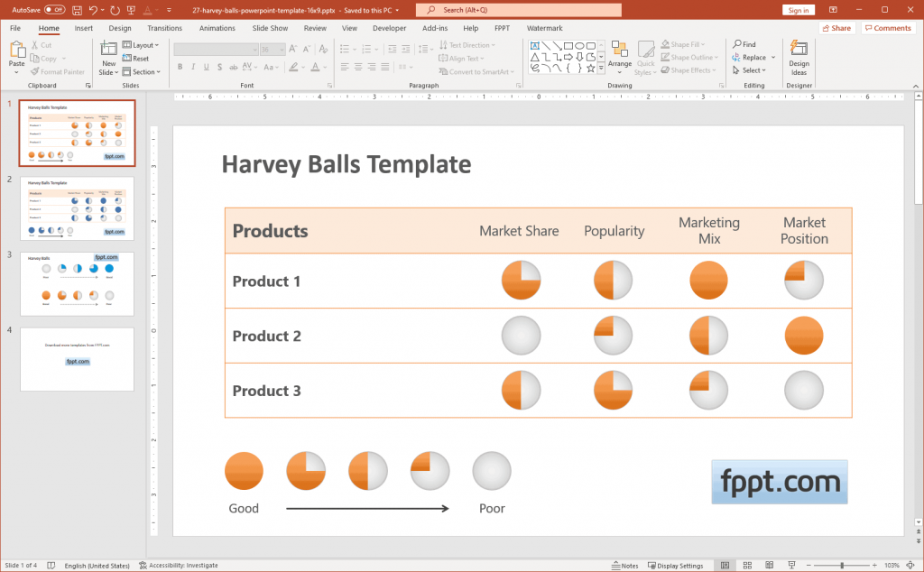Apply italic formatting
Image resolution: width=924 pixels, height=572 pixels.
pos(194,66)
